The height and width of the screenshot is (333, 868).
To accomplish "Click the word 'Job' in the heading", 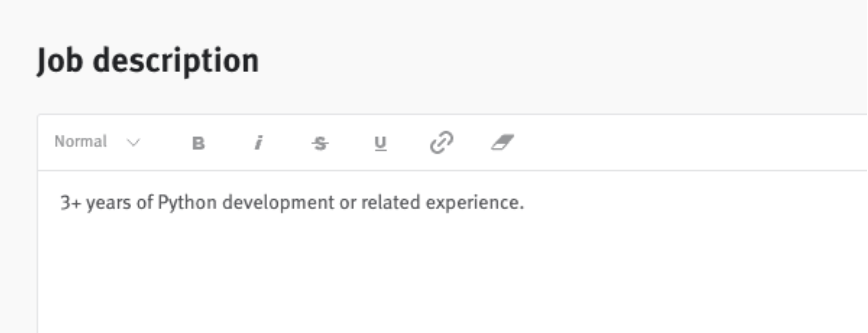I will (60, 61).
